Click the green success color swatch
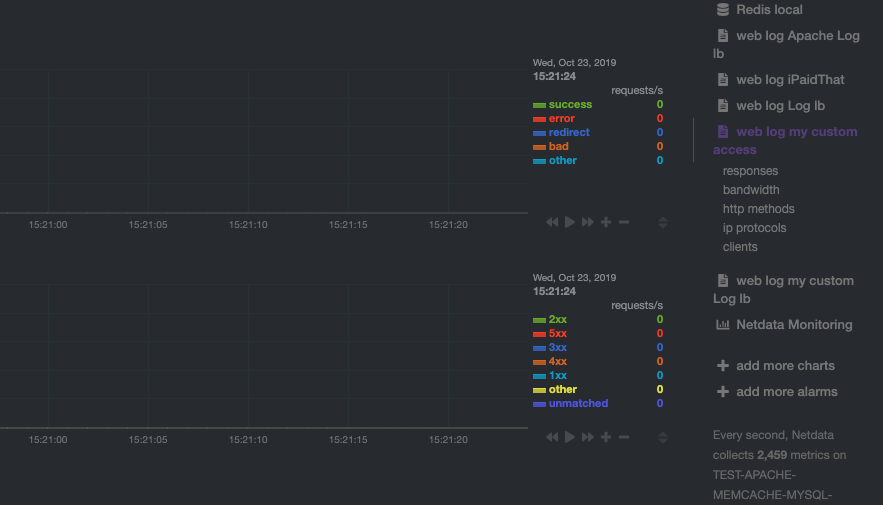This screenshot has height=505, width=883. click(x=539, y=105)
